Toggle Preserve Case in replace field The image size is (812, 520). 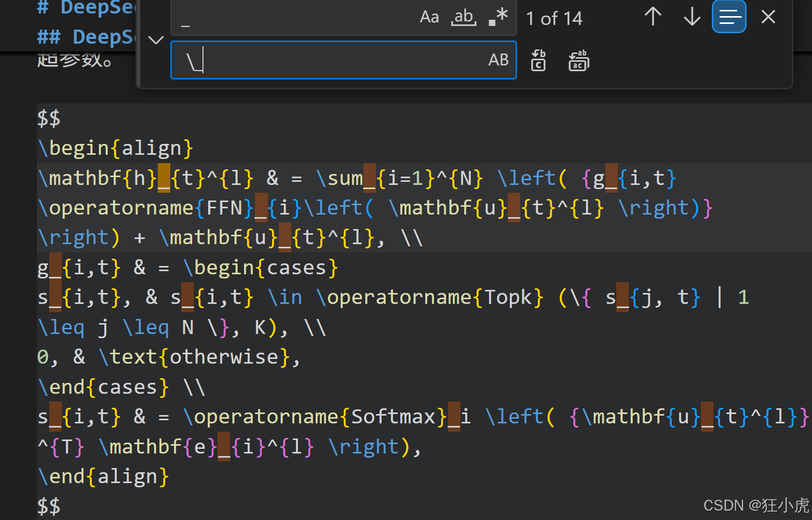pyautogui.click(x=498, y=60)
